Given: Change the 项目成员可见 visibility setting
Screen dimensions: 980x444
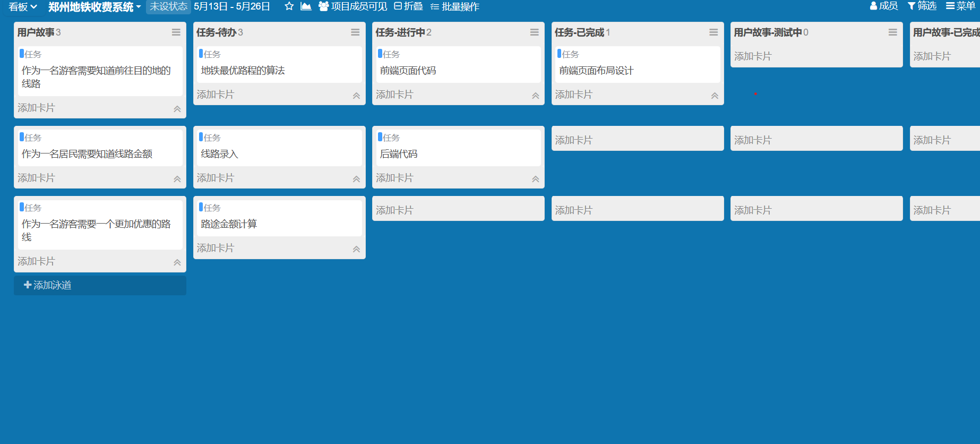Looking at the screenshot, I should tap(353, 6).
